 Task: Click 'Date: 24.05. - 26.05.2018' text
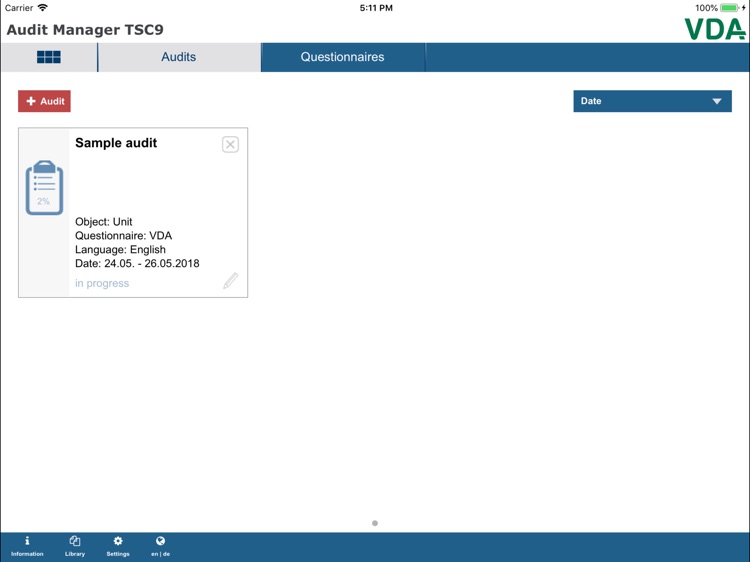tap(137, 263)
